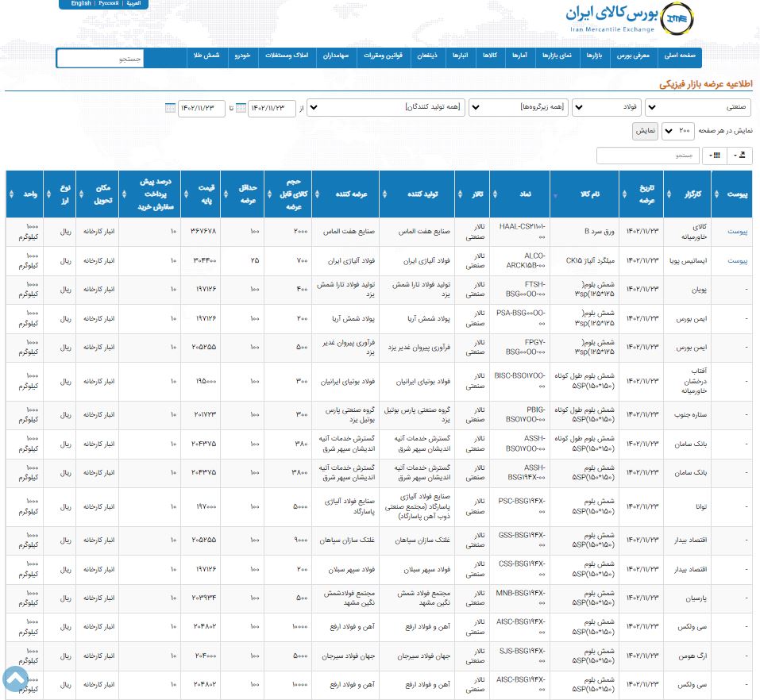
Task: Select symbol HAAL-CS21101-00 cell
Action: 520,232
